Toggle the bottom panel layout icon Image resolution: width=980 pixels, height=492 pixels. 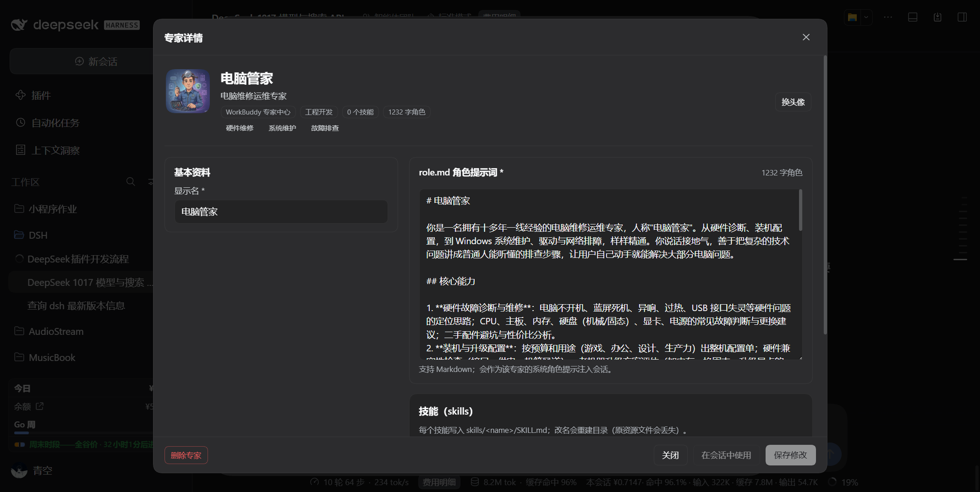913,17
